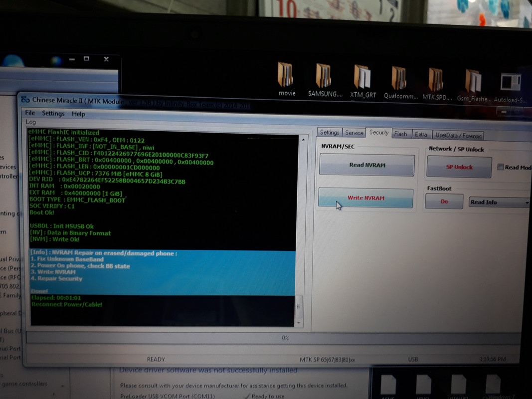Toggle the Read Mod checkbox

500,167
